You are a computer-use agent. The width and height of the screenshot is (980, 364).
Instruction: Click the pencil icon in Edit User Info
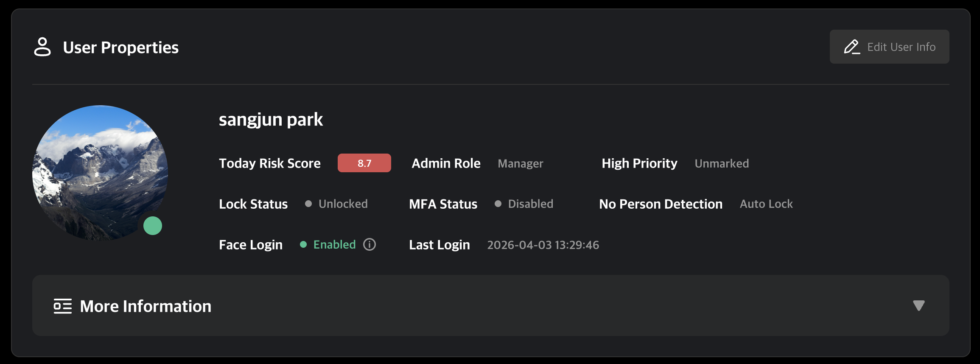point(852,47)
